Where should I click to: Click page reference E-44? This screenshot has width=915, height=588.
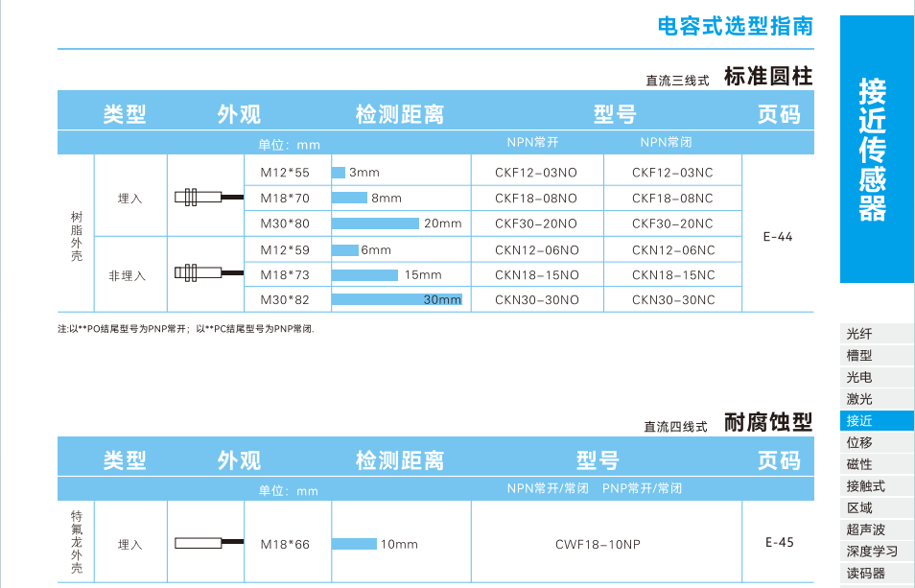click(778, 237)
